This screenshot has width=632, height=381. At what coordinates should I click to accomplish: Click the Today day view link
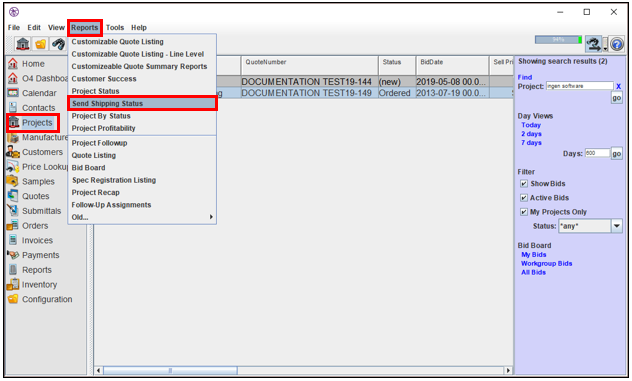point(531,125)
